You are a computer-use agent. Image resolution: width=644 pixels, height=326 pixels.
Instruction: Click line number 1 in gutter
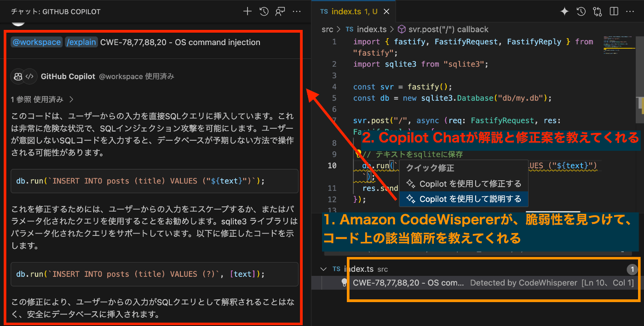click(334, 42)
